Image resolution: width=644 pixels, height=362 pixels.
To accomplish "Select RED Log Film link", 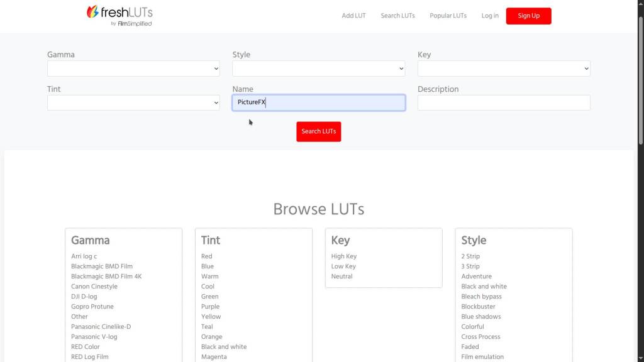I will pyautogui.click(x=90, y=357).
